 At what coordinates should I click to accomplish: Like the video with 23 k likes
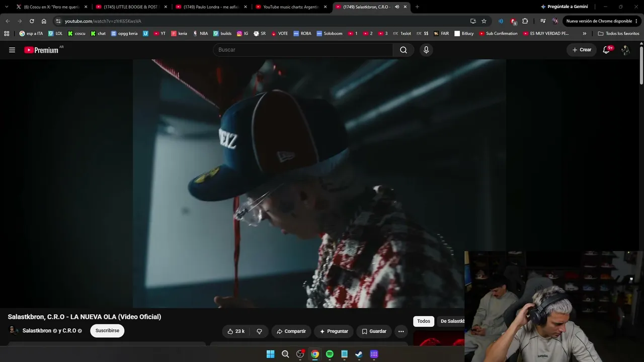[x=236, y=331]
